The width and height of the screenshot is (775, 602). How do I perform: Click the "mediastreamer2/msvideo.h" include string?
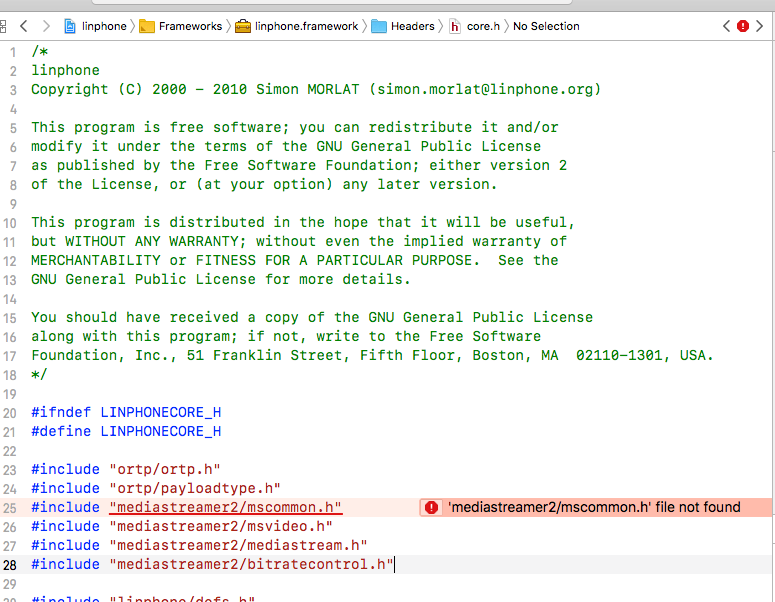(221, 526)
